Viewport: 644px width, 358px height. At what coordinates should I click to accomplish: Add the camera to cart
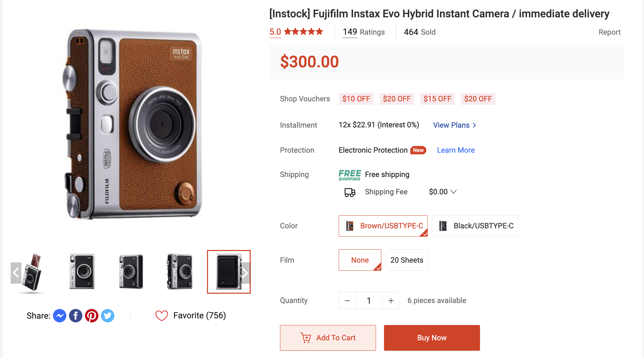(x=328, y=338)
